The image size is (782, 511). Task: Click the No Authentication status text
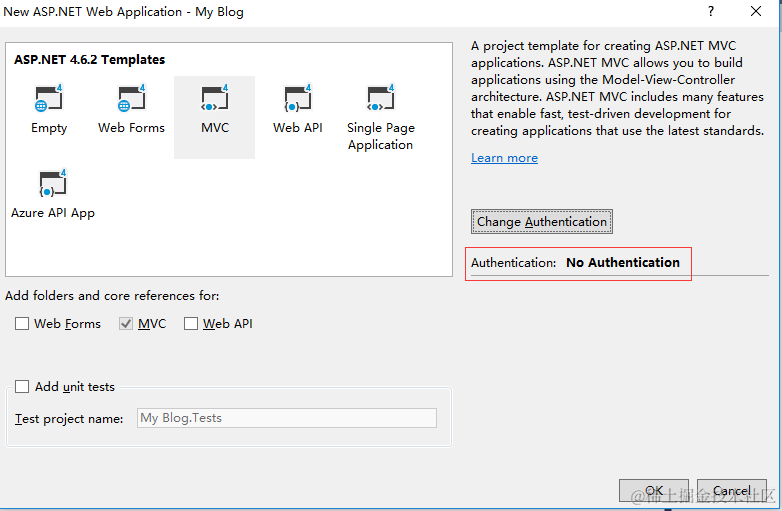click(623, 263)
